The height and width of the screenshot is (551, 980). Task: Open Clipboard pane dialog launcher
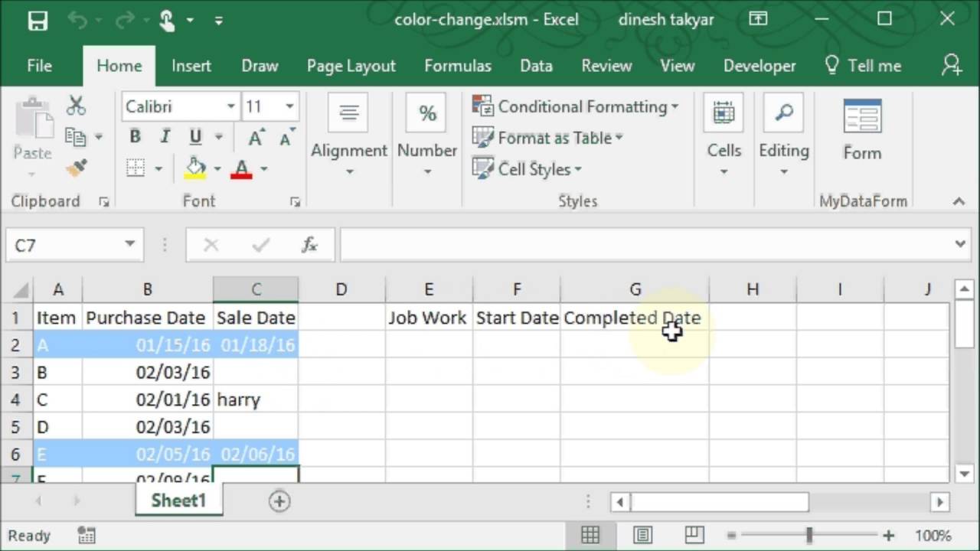coord(104,202)
